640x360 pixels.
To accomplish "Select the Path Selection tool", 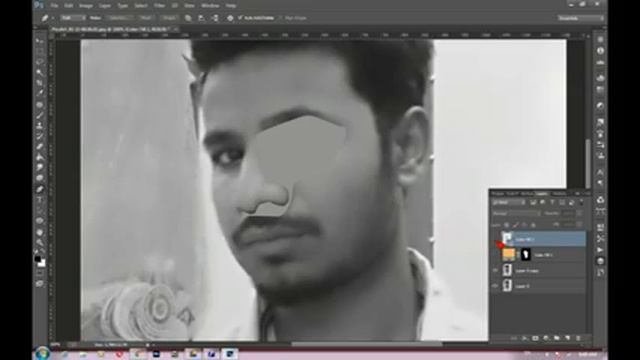I will point(40,210).
